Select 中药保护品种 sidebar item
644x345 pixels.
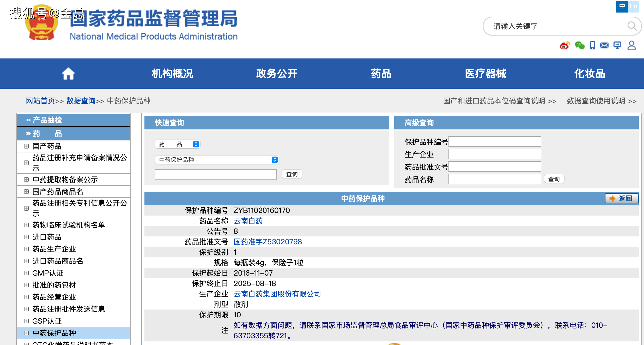click(74, 333)
